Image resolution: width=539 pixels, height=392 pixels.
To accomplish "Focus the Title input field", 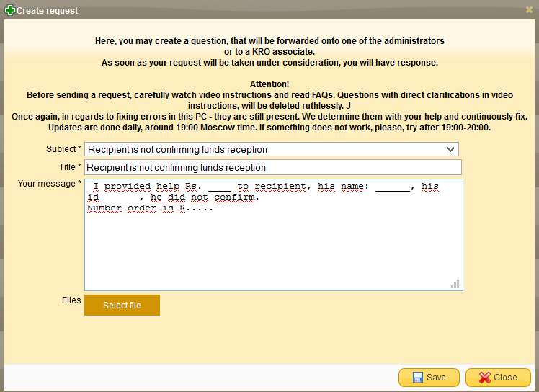I will 273,167.
